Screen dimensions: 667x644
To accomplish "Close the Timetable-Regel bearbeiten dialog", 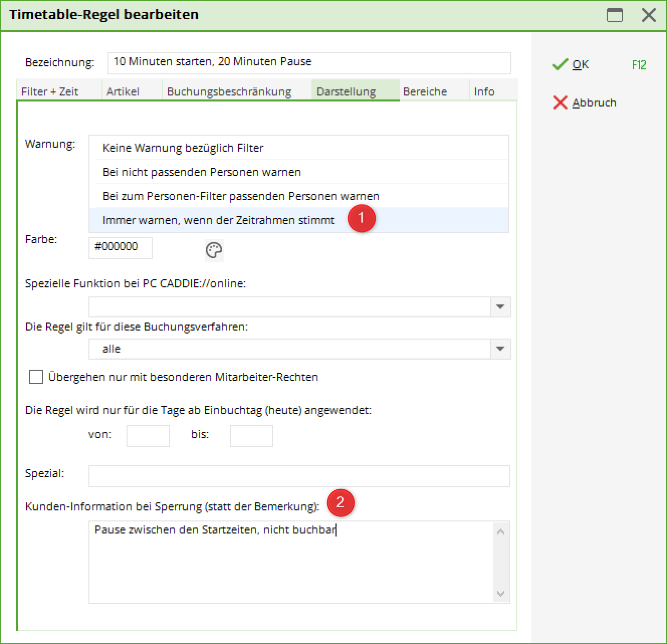I will [x=648, y=15].
